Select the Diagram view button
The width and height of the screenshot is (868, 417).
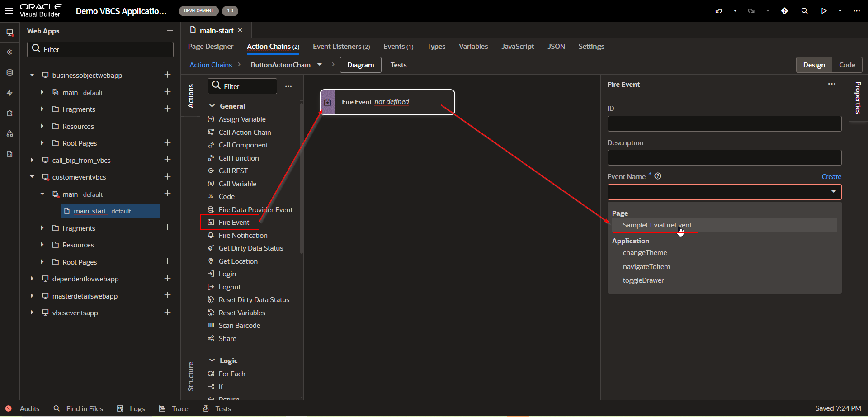[x=361, y=65]
